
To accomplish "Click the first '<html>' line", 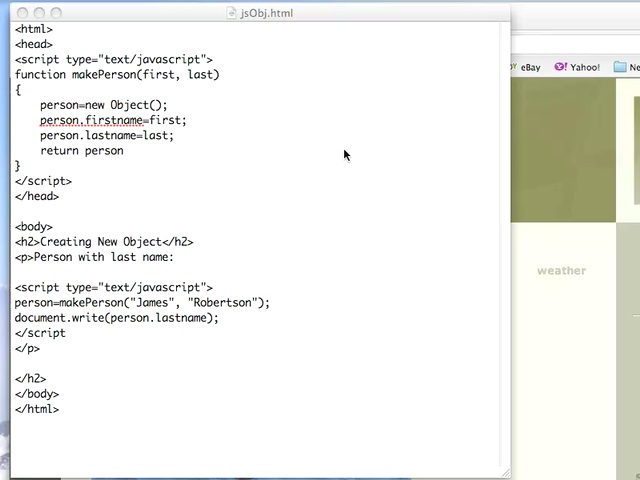I will click(x=34, y=29).
